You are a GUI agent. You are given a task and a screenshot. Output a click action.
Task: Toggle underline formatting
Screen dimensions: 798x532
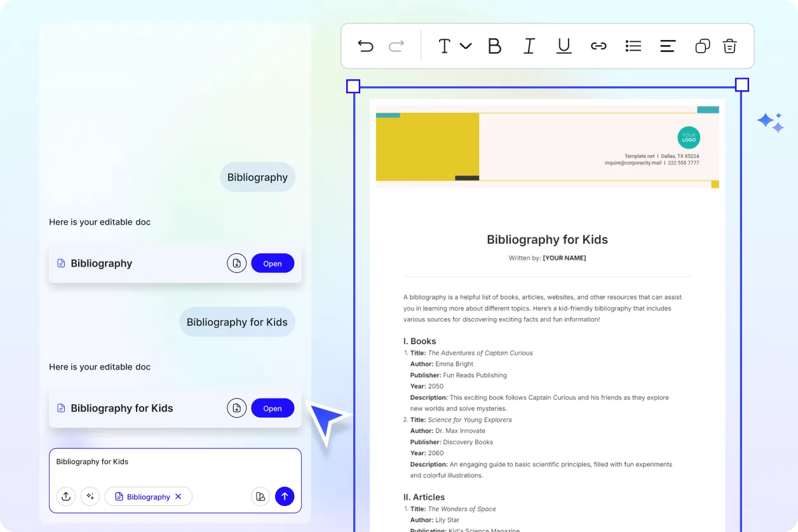[x=564, y=46]
